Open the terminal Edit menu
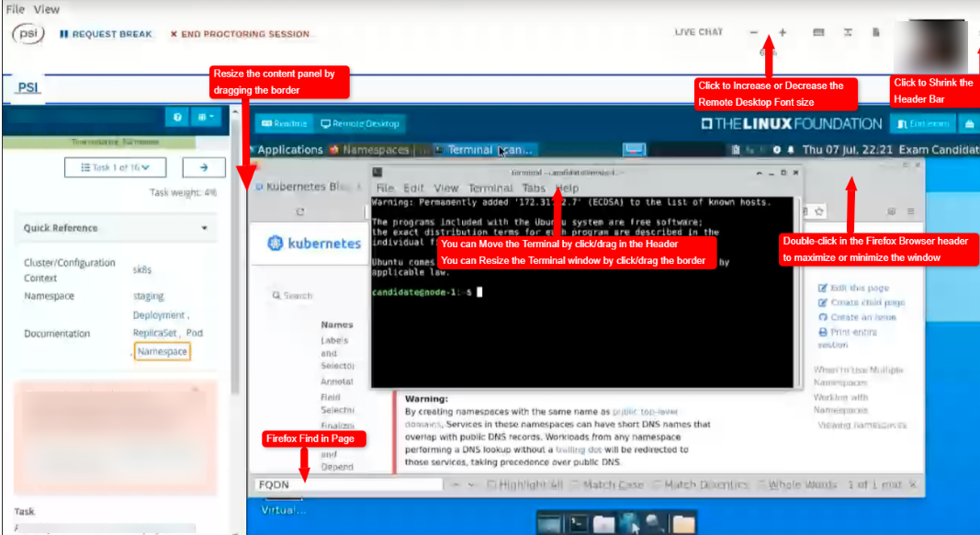Image resolution: width=980 pixels, height=535 pixels. (x=413, y=188)
